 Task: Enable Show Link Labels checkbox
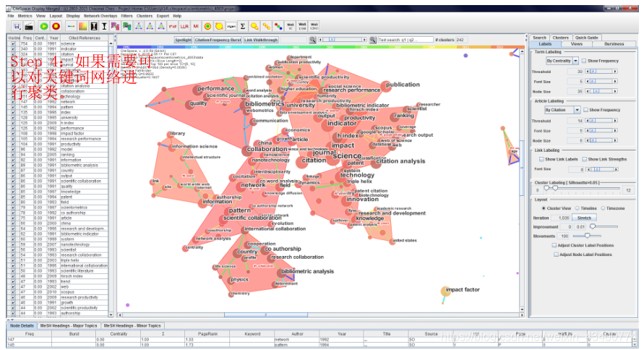[x=542, y=159]
